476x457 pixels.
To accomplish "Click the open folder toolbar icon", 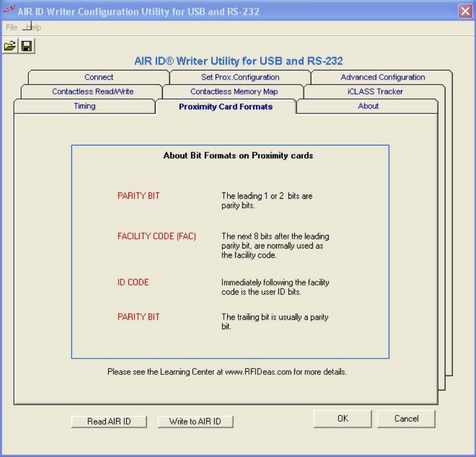I will 10,46.
